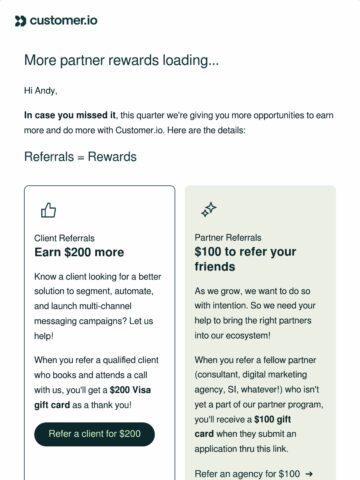The width and height of the screenshot is (360, 480).
Task: Click the paragraph starting 'As we grow'
Action: [x=255, y=313]
